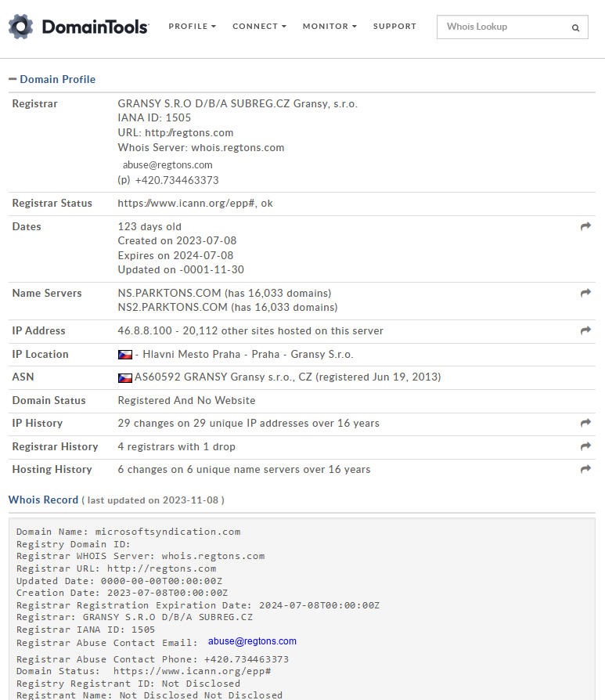The image size is (605, 700).
Task: Select the 'Registrar Registration Expiration Date' line
Action: click(198, 605)
